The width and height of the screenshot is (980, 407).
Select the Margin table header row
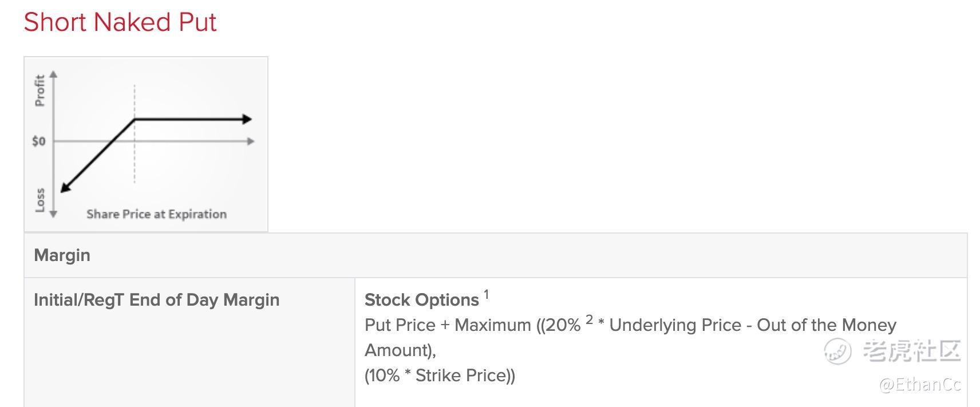(496, 255)
